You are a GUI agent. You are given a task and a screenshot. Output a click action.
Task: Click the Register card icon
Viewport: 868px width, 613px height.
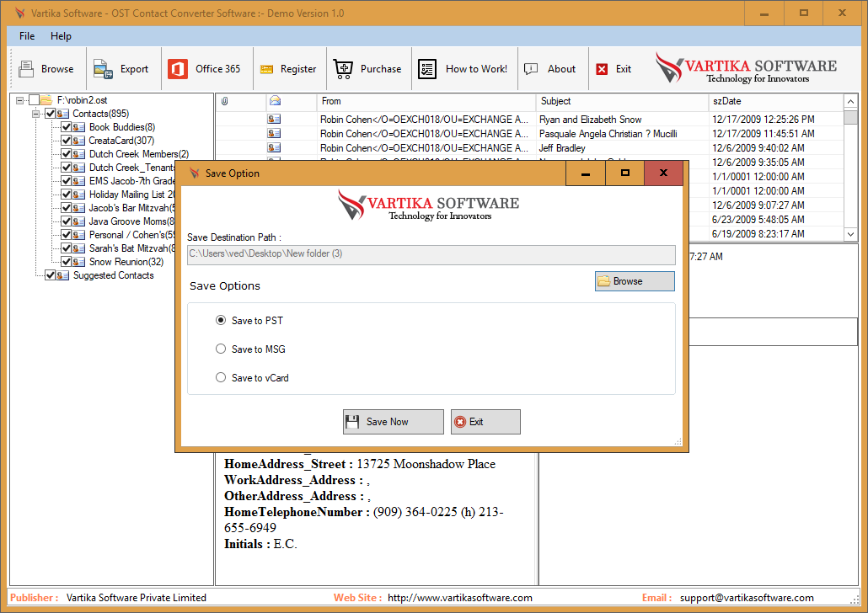click(x=267, y=69)
